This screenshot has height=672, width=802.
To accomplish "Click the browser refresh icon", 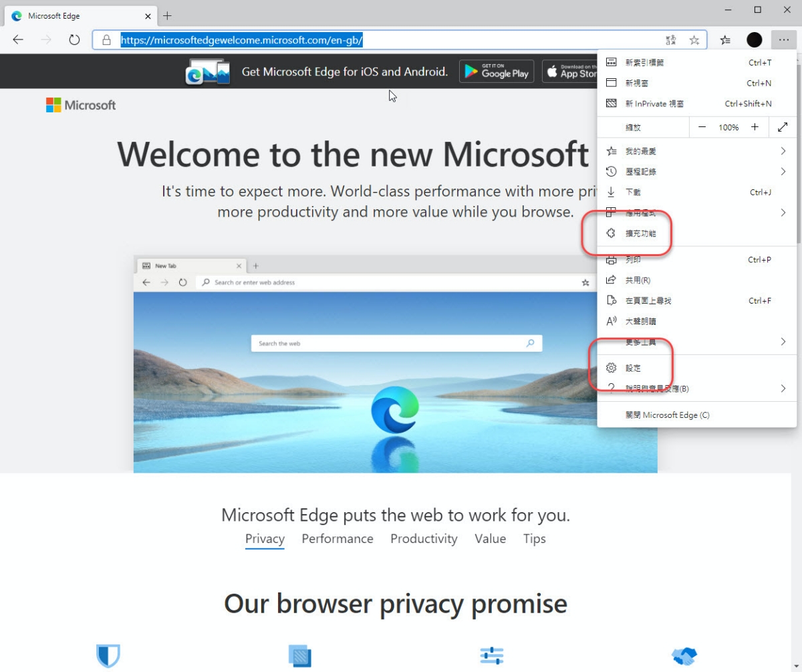I will click(x=74, y=40).
